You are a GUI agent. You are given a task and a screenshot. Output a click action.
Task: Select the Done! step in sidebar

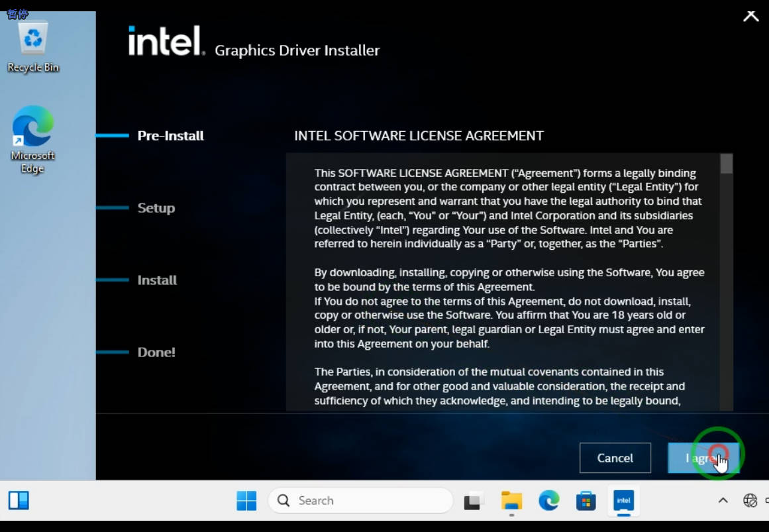click(x=156, y=352)
